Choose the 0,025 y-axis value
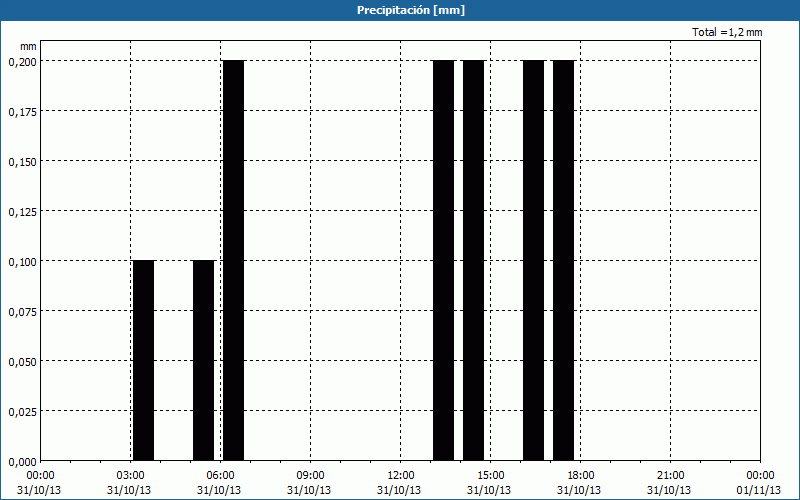Screen dimensions: 800x500 pyautogui.click(x=22, y=411)
